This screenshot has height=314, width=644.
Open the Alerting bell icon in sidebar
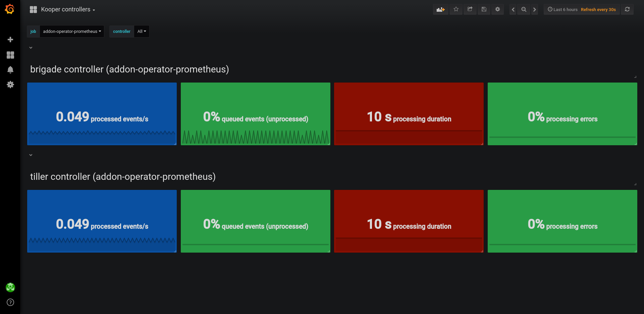tap(10, 70)
